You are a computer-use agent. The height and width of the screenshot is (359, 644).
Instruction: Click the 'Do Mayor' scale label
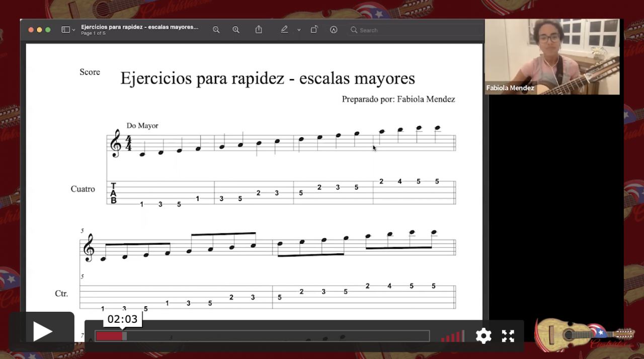coord(142,126)
